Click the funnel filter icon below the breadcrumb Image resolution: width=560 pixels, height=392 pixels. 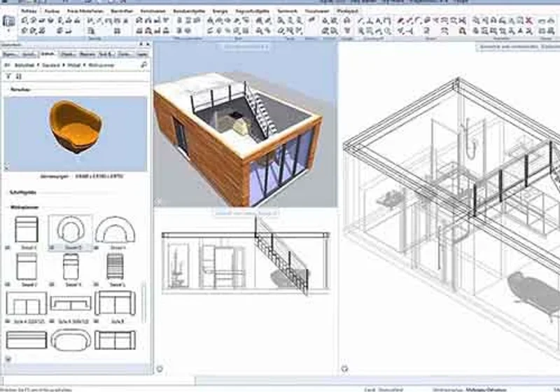[x=8, y=76]
